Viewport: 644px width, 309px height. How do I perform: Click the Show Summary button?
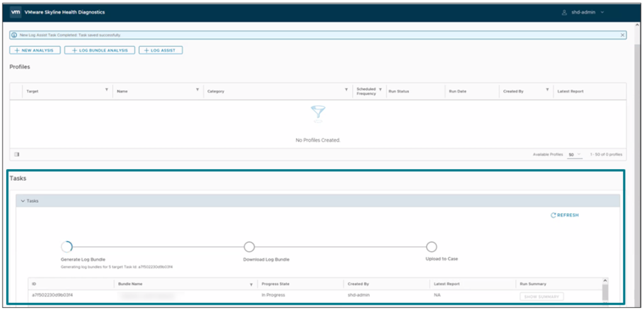[x=542, y=296]
